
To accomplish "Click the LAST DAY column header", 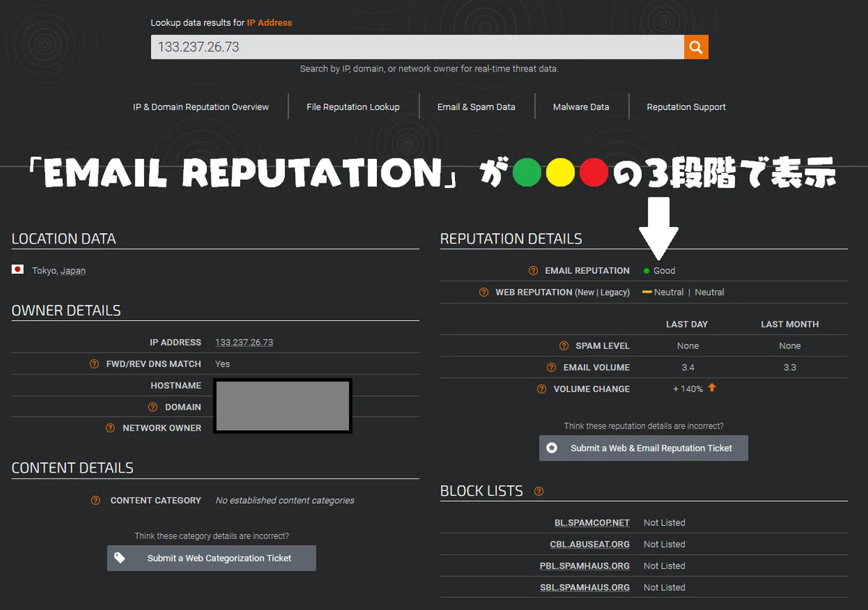I will pyautogui.click(x=687, y=325).
